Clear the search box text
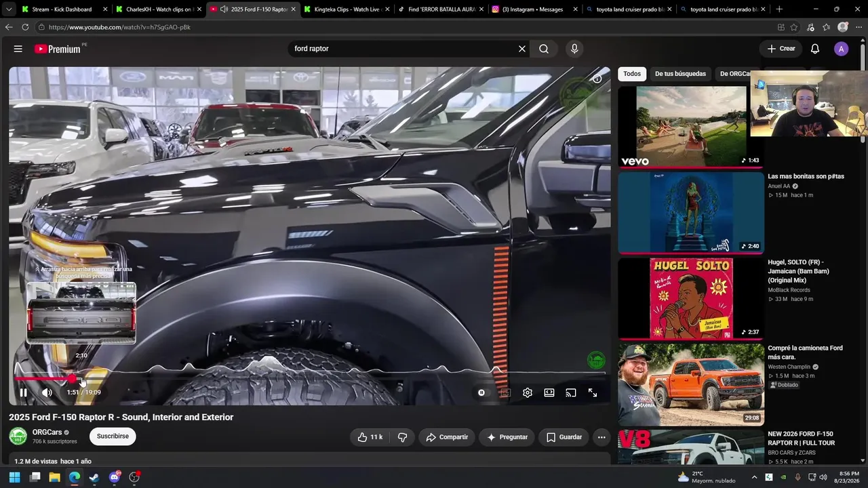 point(522,49)
